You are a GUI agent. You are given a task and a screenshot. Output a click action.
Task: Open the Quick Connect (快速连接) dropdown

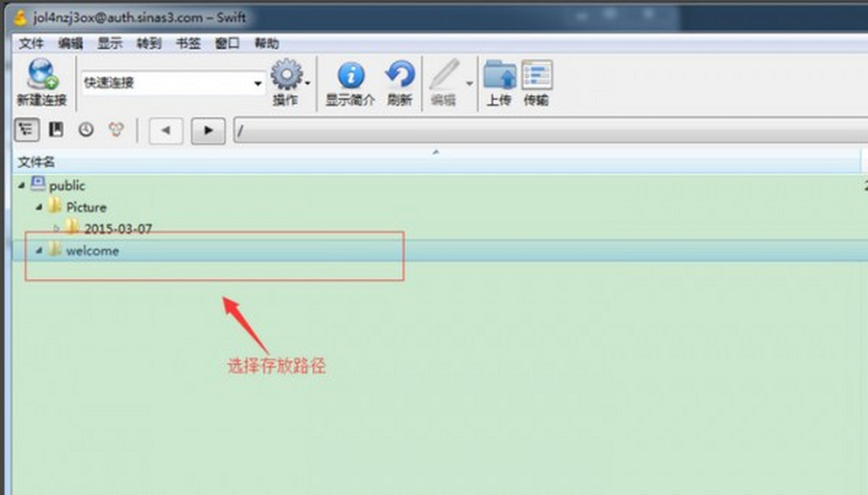(x=258, y=84)
